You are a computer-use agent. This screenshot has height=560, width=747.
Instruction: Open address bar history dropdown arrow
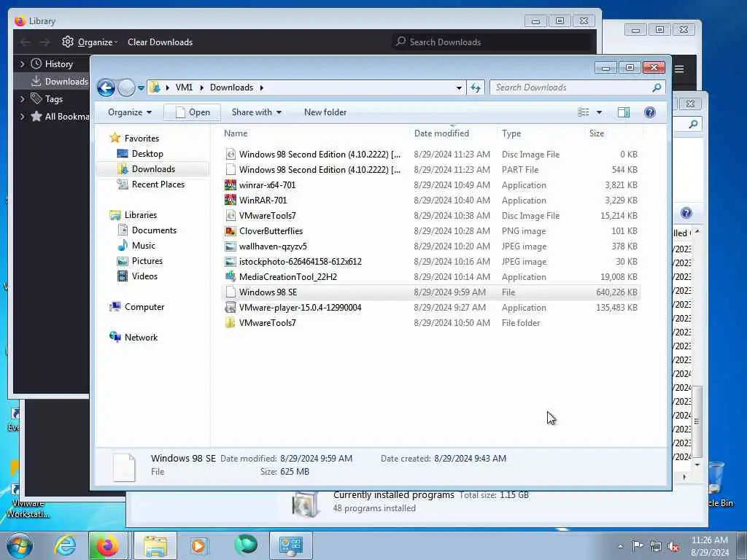(459, 87)
